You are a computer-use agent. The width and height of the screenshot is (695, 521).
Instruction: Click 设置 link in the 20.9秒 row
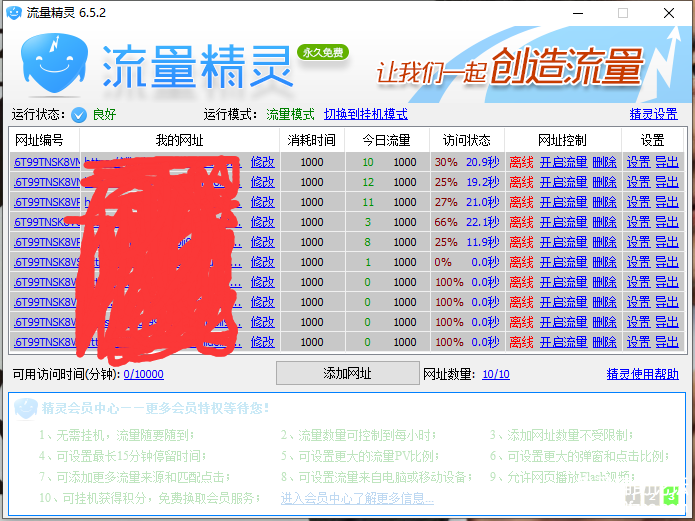638,162
